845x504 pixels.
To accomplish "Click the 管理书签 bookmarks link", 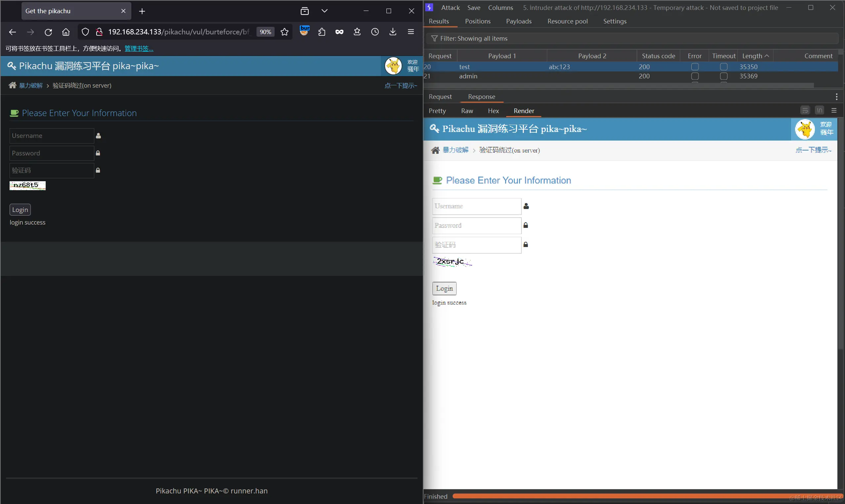I will point(139,49).
